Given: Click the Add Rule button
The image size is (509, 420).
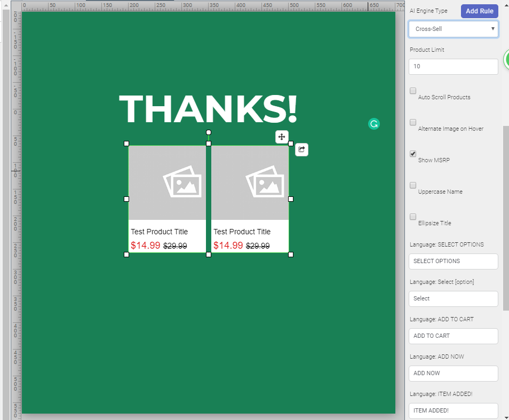Looking at the screenshot, I should tap(479, 11).
